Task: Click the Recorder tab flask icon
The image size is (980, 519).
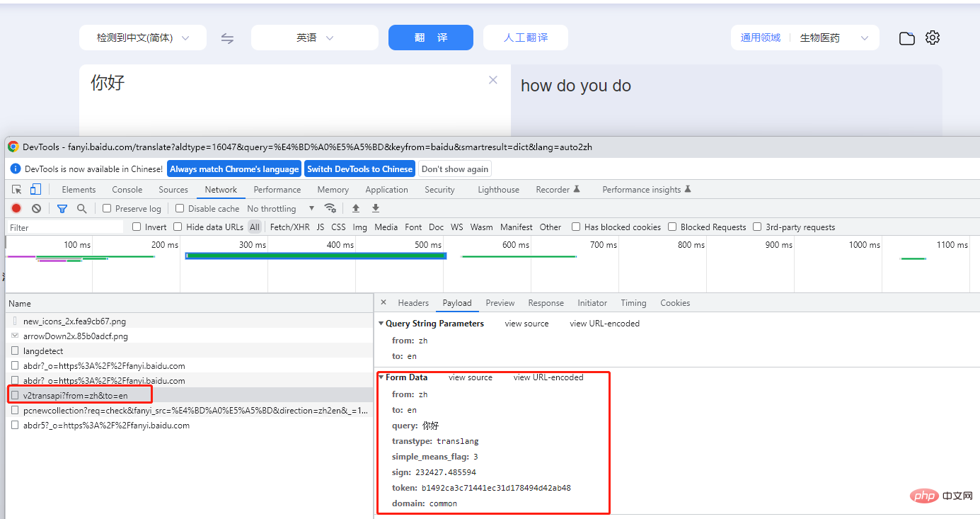Action: click(577, 189)
